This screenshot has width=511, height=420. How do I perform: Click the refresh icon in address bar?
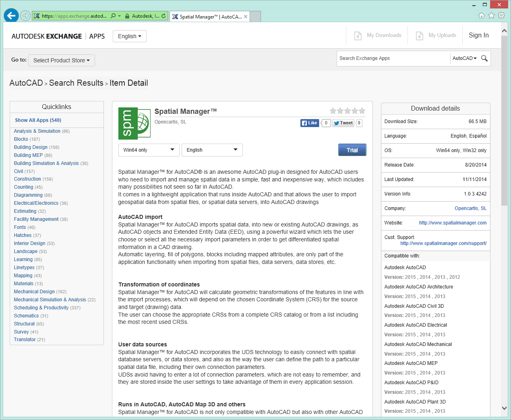tap(163, 16)
